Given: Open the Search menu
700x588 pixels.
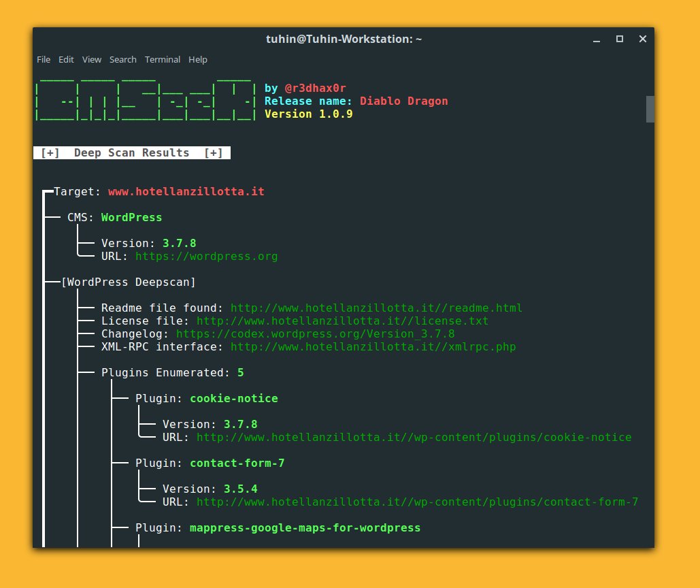Looking at the screenshot, I should 122,59.
